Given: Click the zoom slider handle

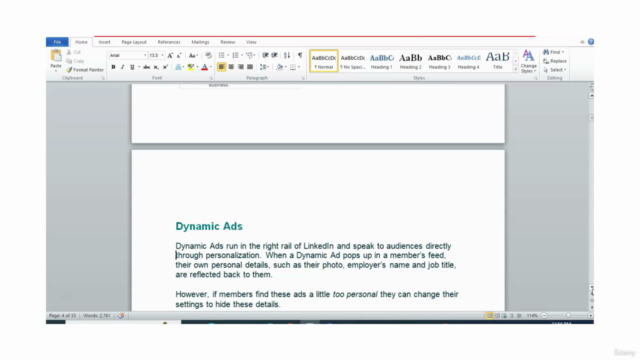Looking at the screenshot, I should click(x=568, y=316).
